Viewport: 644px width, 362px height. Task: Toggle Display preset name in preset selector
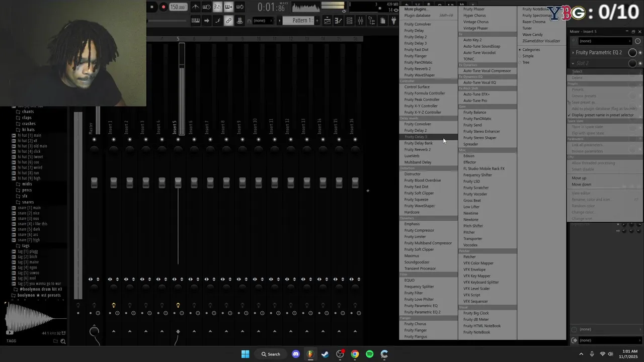(x=602, y=115)
